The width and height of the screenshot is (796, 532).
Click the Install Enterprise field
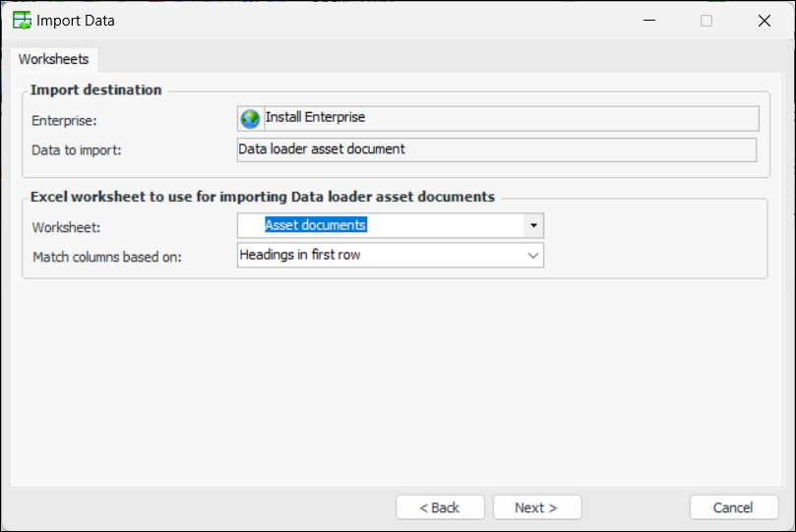pyautogui.click(x=512, y=118)
